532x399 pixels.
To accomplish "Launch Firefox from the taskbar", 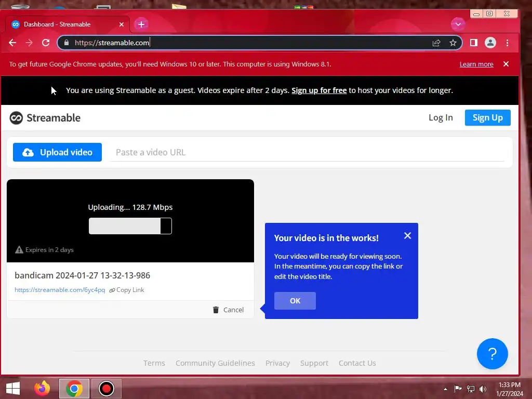I will tap(42, 389).
